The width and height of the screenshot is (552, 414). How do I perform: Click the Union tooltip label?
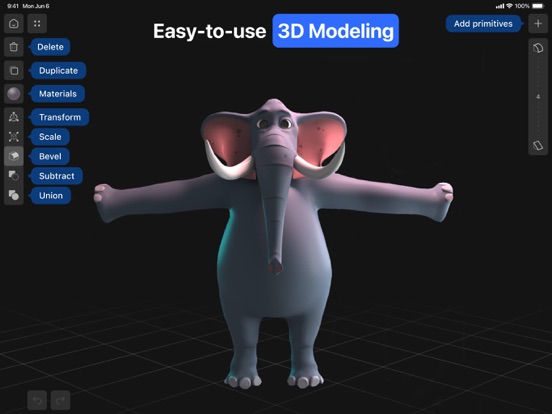coord(50,196)
